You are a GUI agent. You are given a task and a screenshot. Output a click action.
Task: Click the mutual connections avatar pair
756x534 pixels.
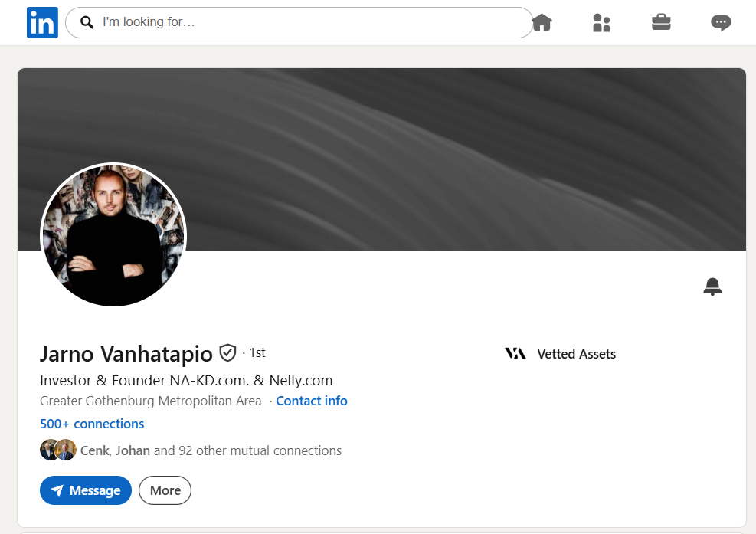58,450
